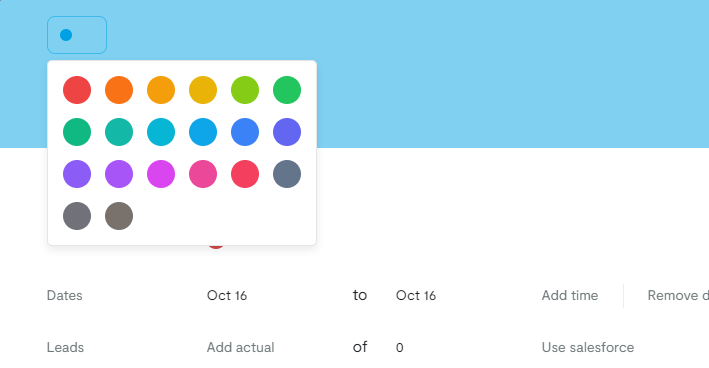
Task: Choose the teal color swatch
Action: tap(119, 132)
